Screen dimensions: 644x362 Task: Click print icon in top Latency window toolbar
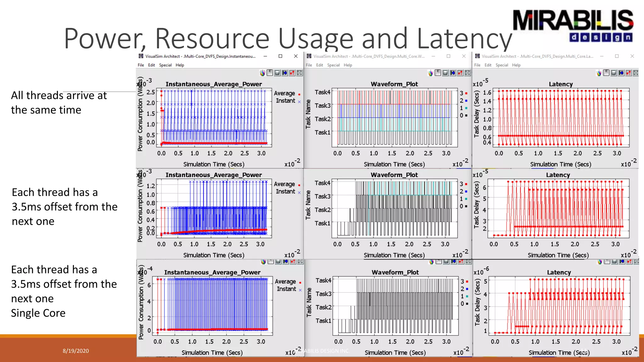(614, 73)
